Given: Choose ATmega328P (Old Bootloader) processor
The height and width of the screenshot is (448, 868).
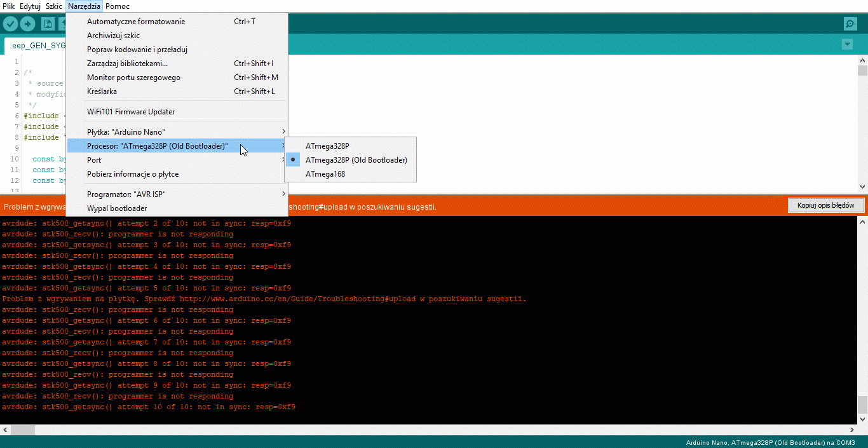Looking at the screenshot, I should pyautogui.click(x=356, y=160).
